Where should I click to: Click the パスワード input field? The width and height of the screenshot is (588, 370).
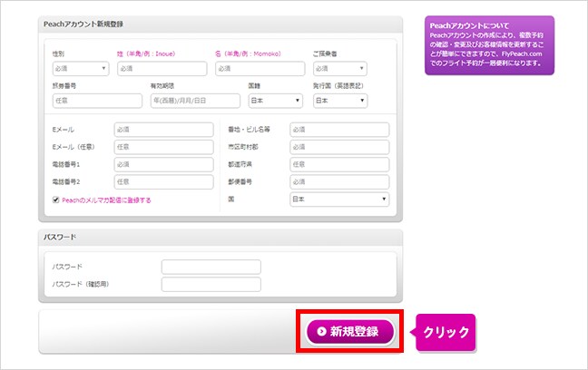[x=211, y=267]
